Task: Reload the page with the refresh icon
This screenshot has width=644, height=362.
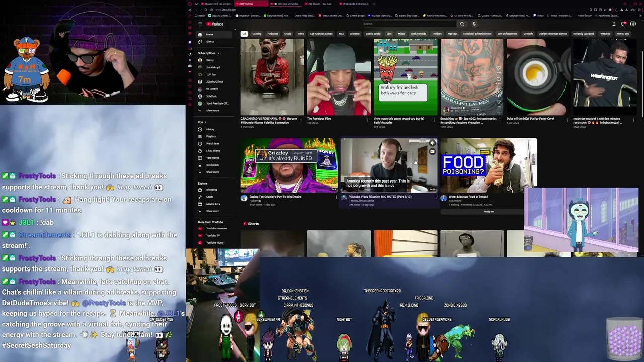Action: [207, 10]
